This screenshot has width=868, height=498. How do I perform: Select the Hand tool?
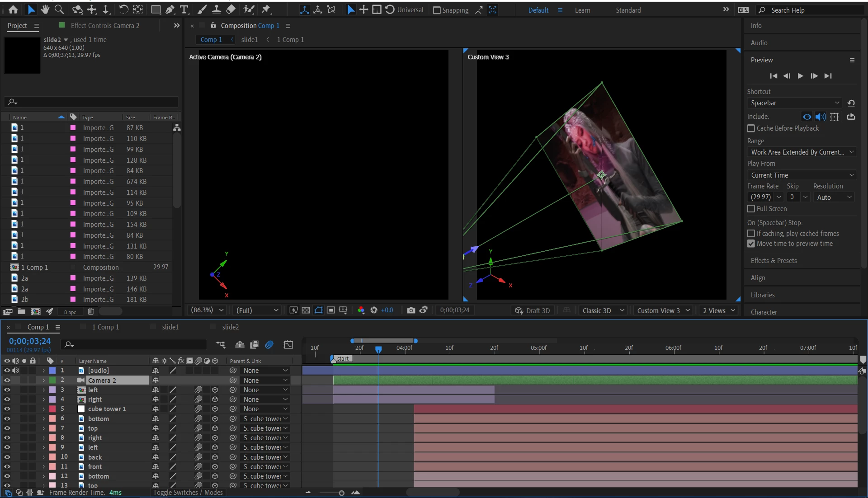pyautogui.click(x=45, y=9)
